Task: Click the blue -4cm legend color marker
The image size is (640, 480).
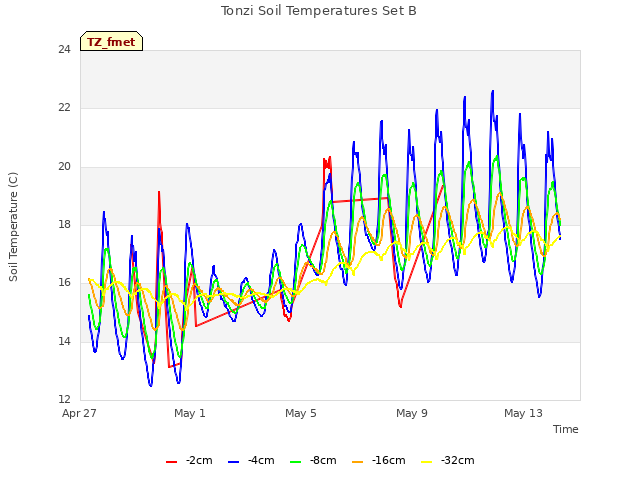Action: 233,462
